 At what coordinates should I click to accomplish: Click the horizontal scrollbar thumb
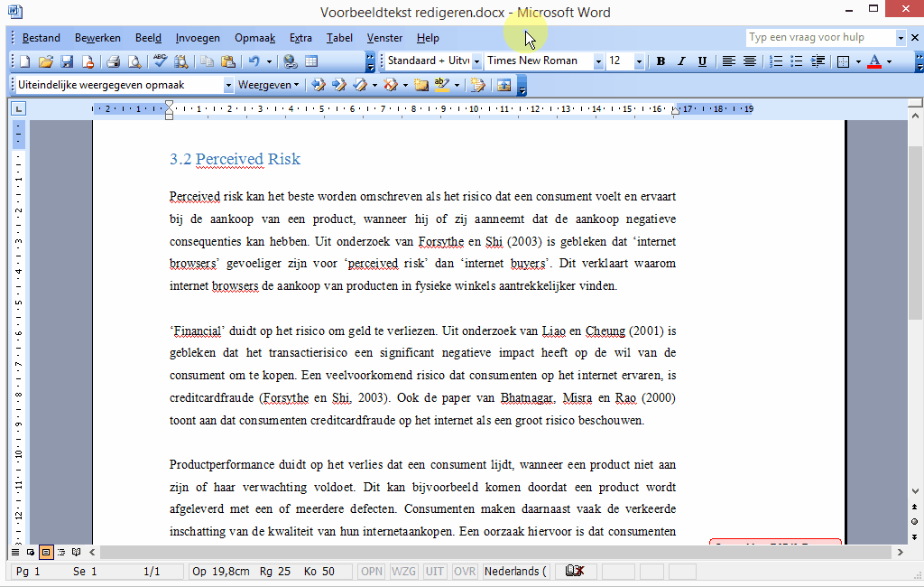[x=495, y=552]
